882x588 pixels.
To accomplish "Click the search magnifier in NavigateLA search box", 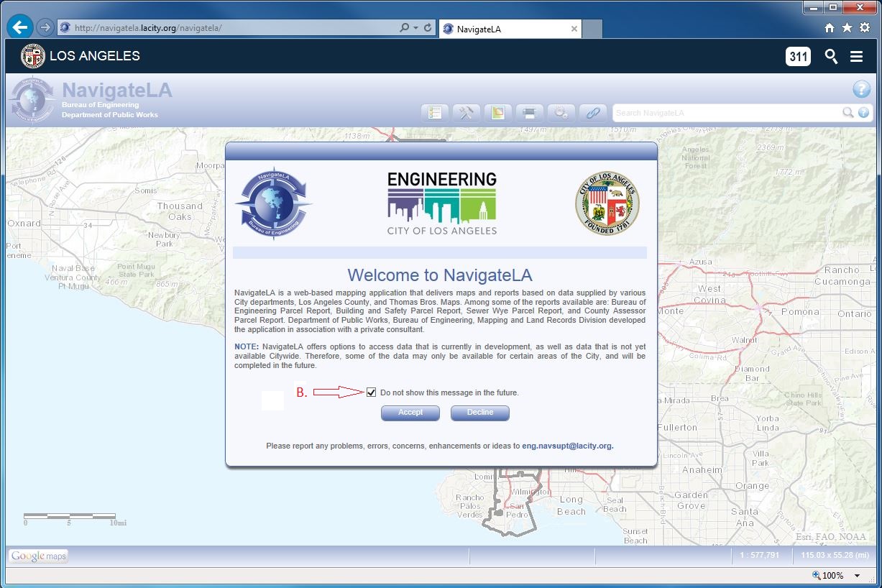I will point(849,113).
